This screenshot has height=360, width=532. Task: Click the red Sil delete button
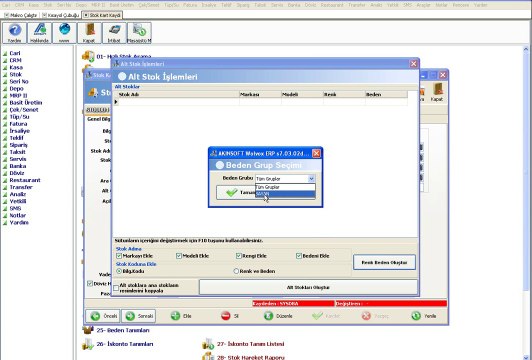coord(230,316)
